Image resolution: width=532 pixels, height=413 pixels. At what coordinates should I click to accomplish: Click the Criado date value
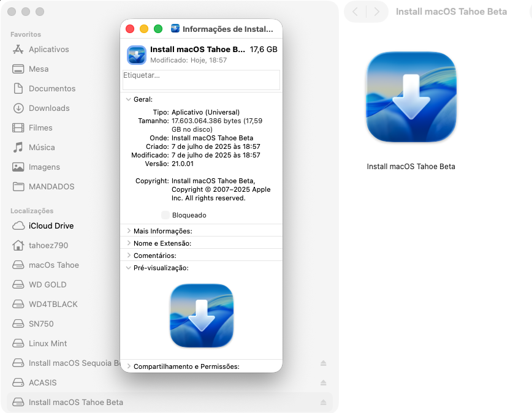[x=216, y=146]
